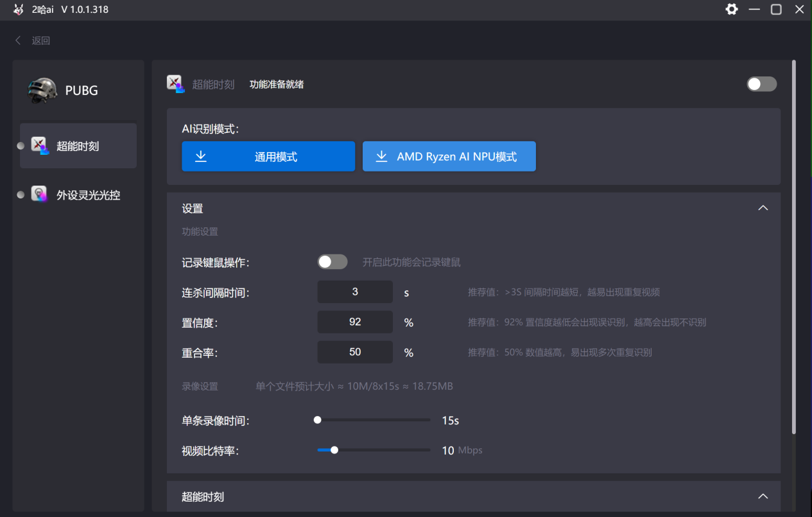
Task: Go back via 返回 link
Action: click(x=41, y=40)
